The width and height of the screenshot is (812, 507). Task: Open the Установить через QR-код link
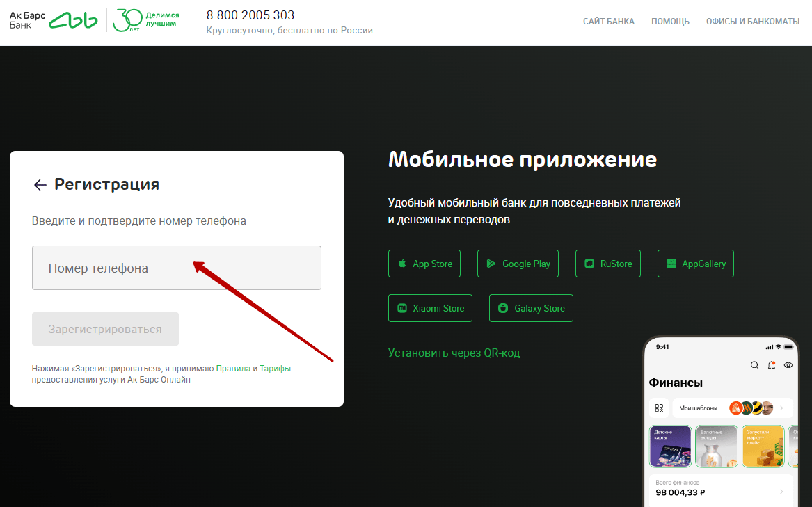[x=454, y=353]
